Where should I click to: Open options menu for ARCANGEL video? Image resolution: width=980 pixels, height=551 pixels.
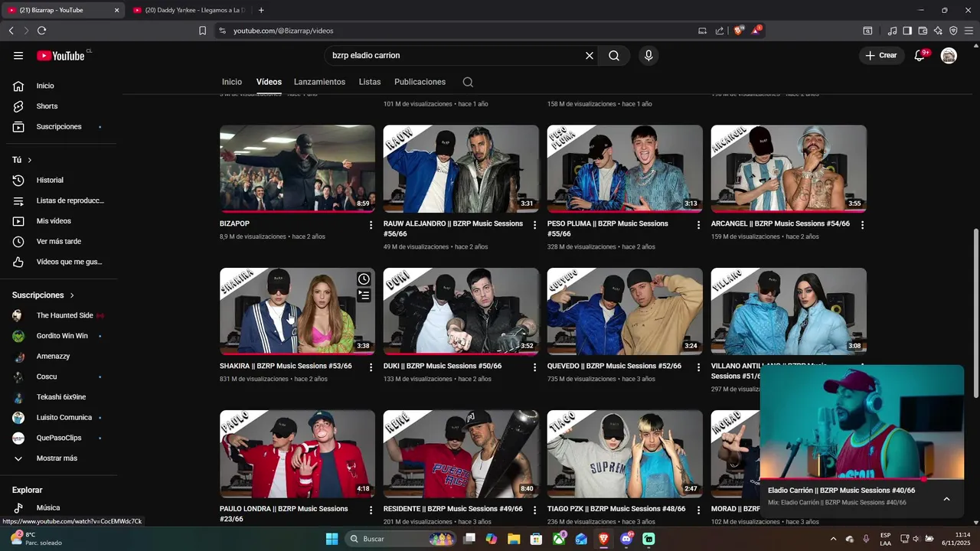tap(862, 225)
